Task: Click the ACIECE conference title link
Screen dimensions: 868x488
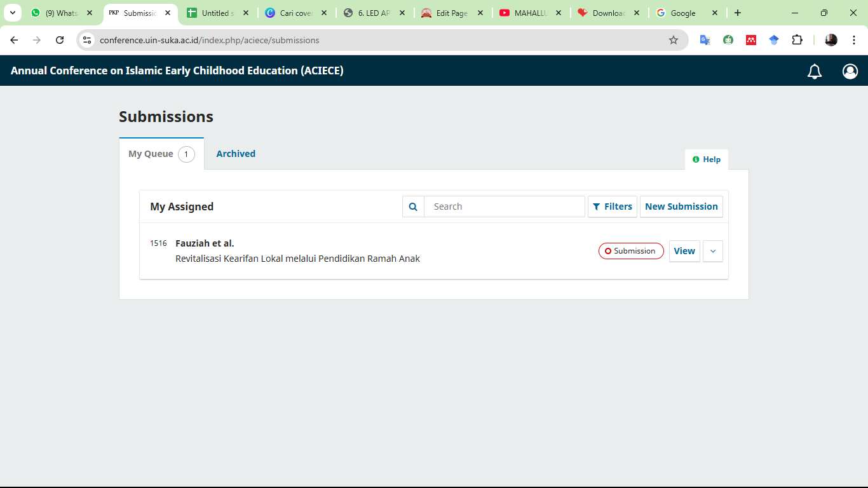Action: (x=177, y=71)
